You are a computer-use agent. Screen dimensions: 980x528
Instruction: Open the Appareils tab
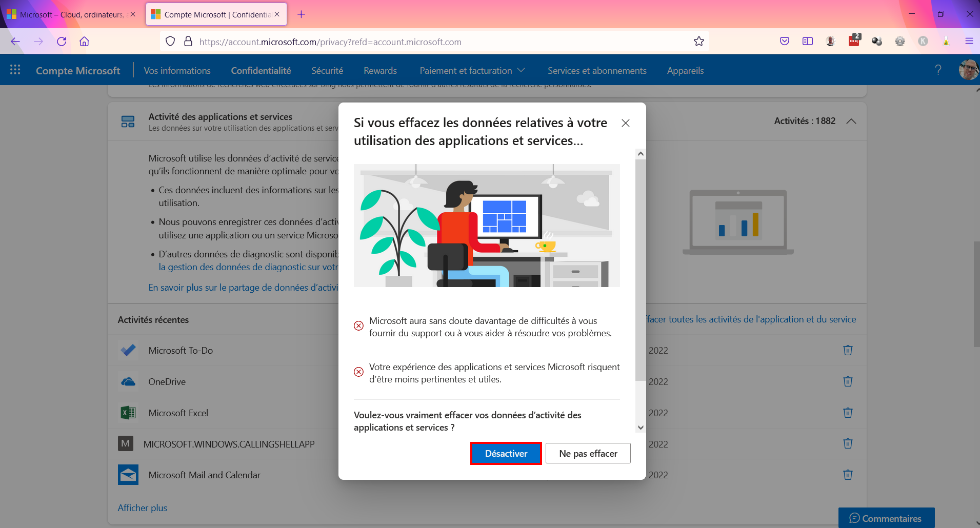[x=685, y=71]
